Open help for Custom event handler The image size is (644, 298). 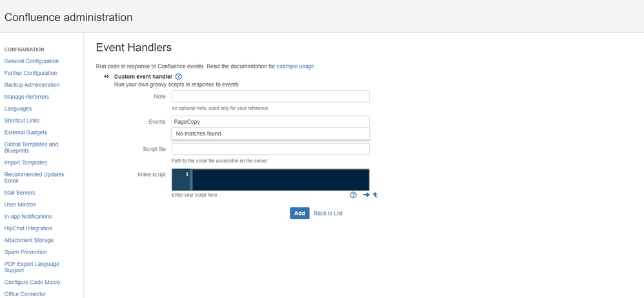[178, 76]
